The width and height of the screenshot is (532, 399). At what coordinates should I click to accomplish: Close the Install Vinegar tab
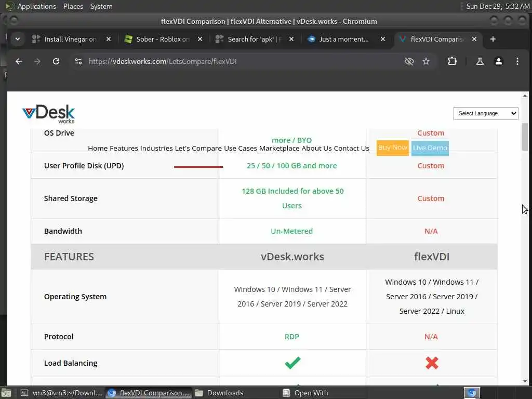108,39
